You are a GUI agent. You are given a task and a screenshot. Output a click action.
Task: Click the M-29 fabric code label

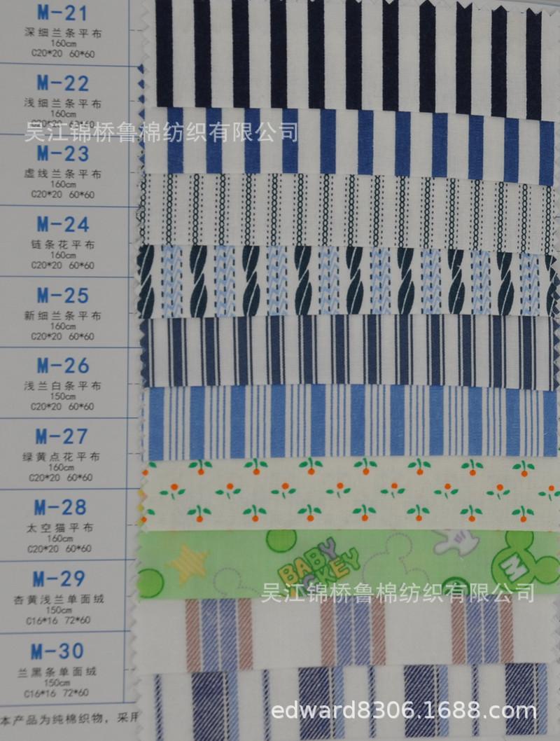59,579
